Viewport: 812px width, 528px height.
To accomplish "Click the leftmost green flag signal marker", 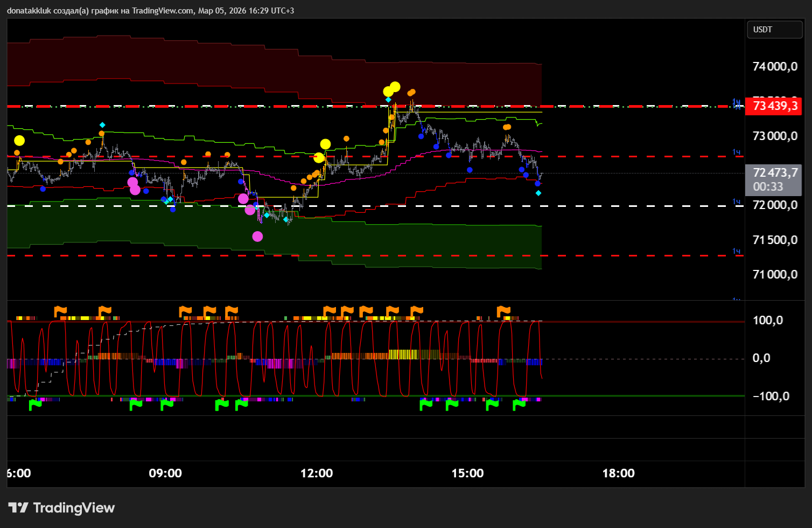I will (36, 405).
